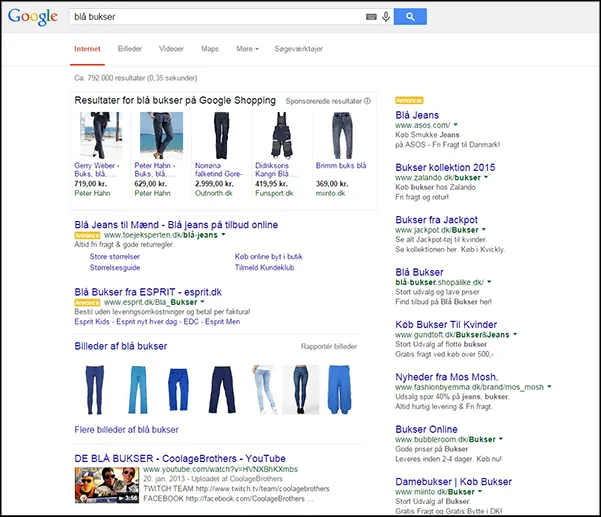Switch to the Videoer tab

tap(171, 49)
